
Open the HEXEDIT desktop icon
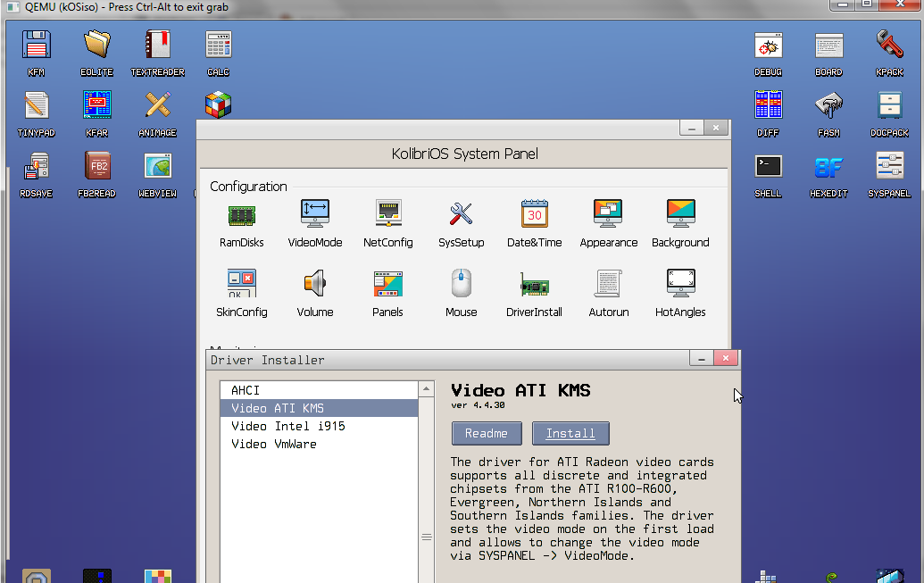point(828,168)
